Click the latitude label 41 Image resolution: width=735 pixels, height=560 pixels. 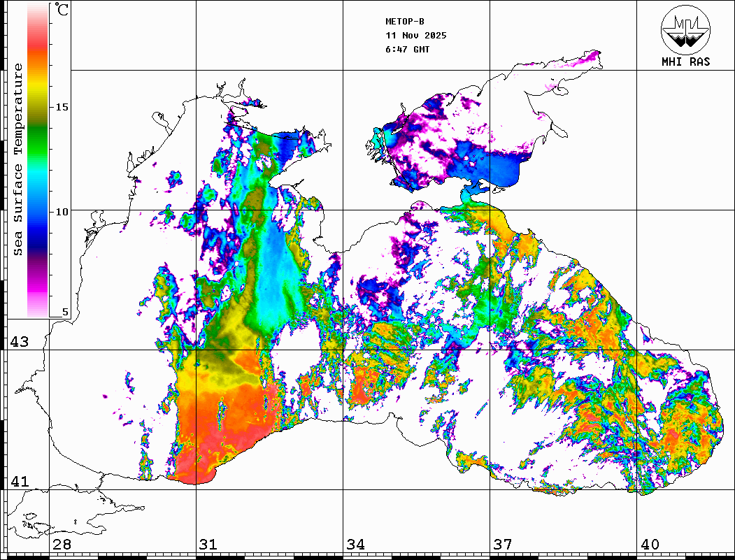pos(19,482)
